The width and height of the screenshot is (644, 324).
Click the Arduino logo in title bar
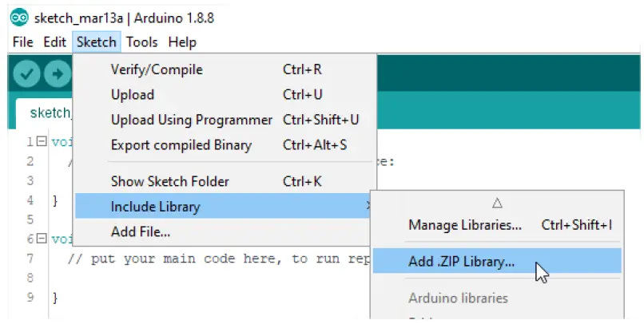pyautogui.click(x=19, y=18)
